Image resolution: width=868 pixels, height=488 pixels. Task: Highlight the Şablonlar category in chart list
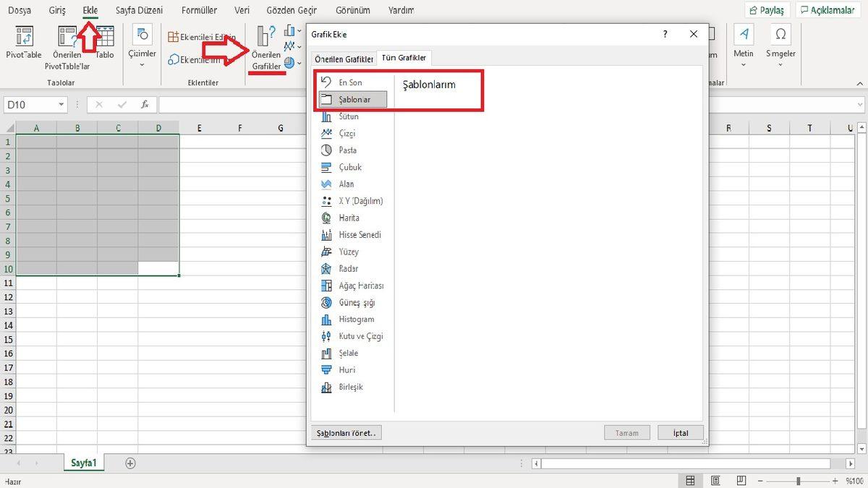[x=352, y=100]
